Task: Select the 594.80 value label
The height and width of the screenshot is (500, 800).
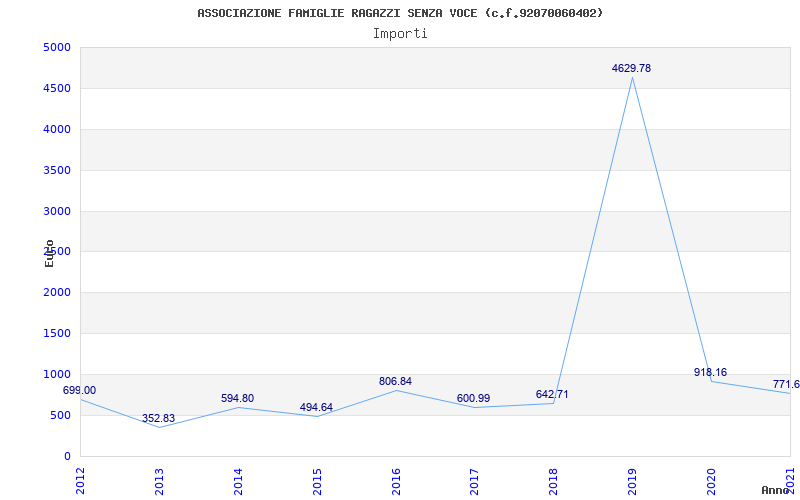Action: point(237,398)
